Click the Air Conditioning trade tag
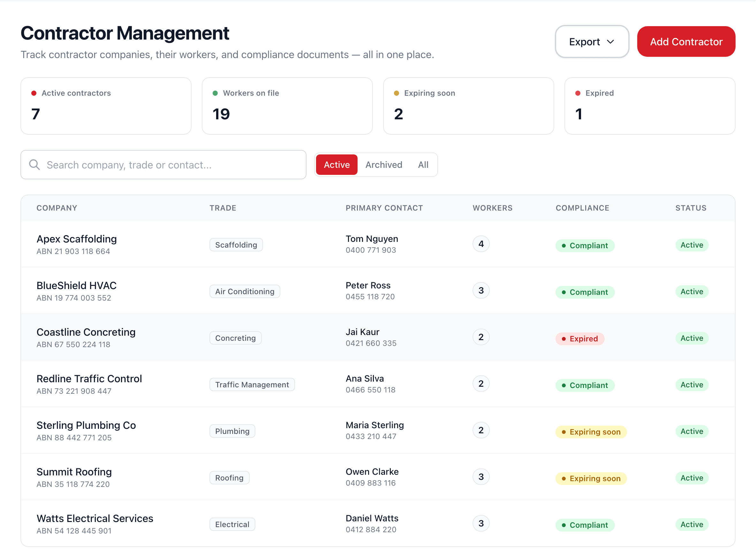 coord(245,291)
